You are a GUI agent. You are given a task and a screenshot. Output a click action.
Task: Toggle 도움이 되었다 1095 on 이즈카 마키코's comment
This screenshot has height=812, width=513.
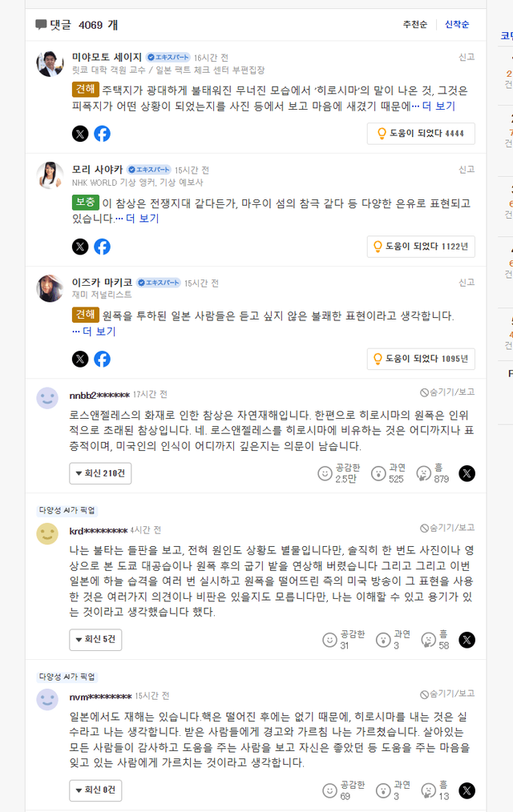[421, 359]
